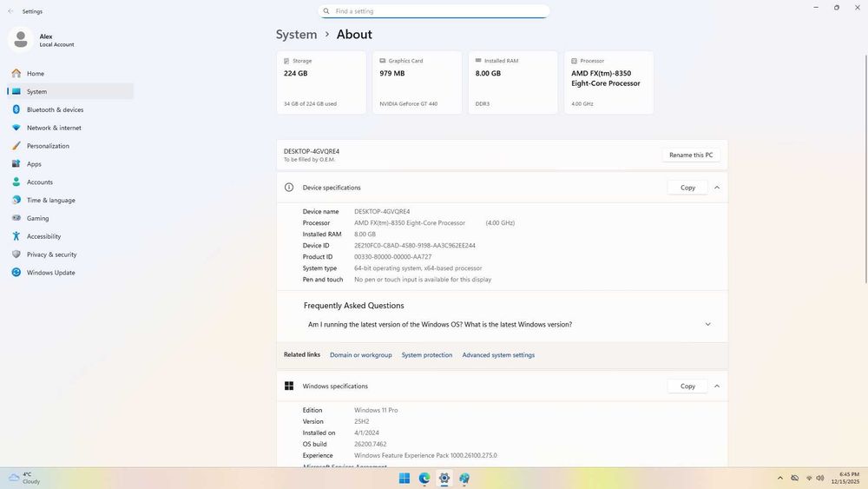Open the Processor AMD FX-8350 card

pyautogui.click(x=609, y=83)
